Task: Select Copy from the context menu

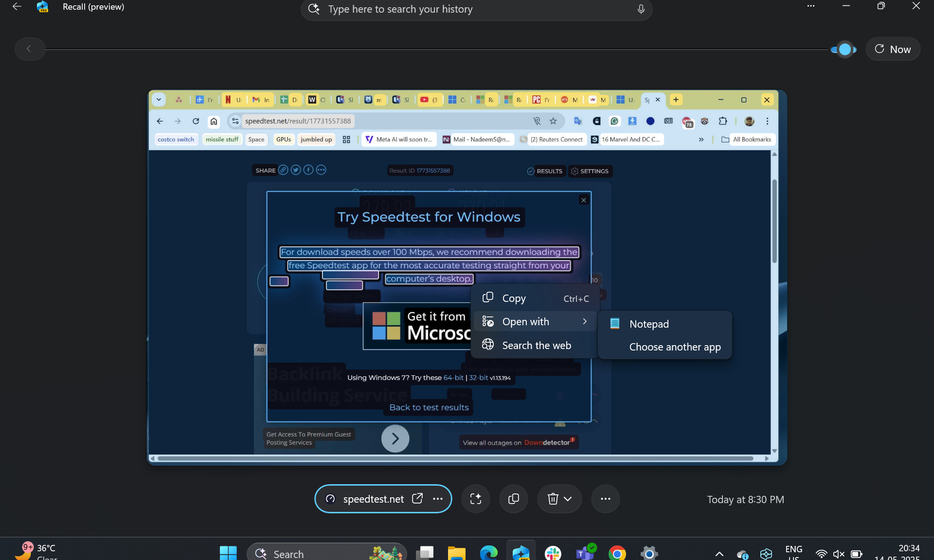Action: pyautogui.click(x=514, y=298)
